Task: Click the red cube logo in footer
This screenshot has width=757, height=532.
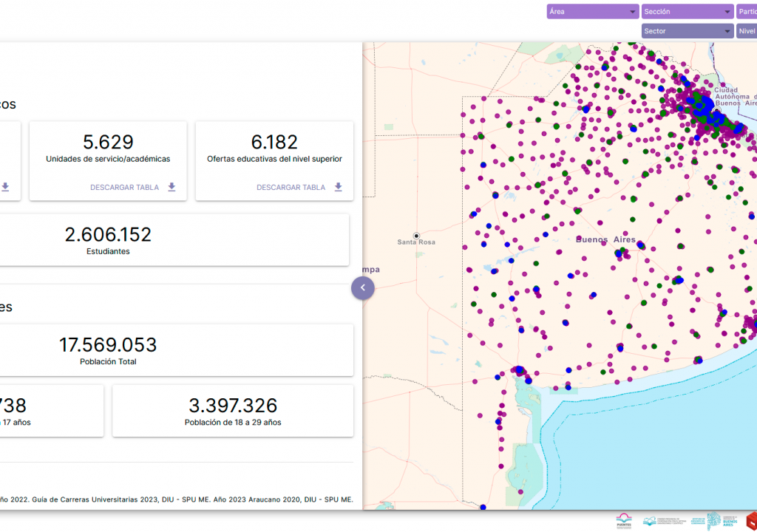Action: tap(751, 521)
